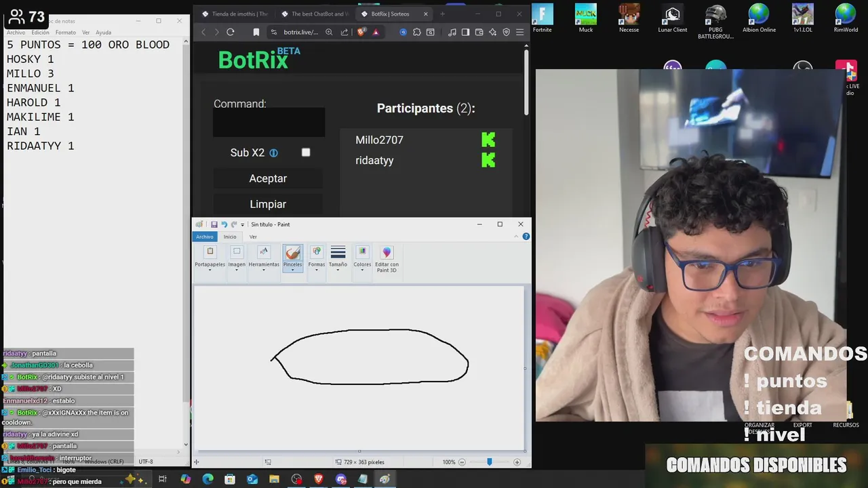Open Edición menu in Notepad
Viewport: 868px width, 488px height.
pyautogui.click(x=40, y=33)
